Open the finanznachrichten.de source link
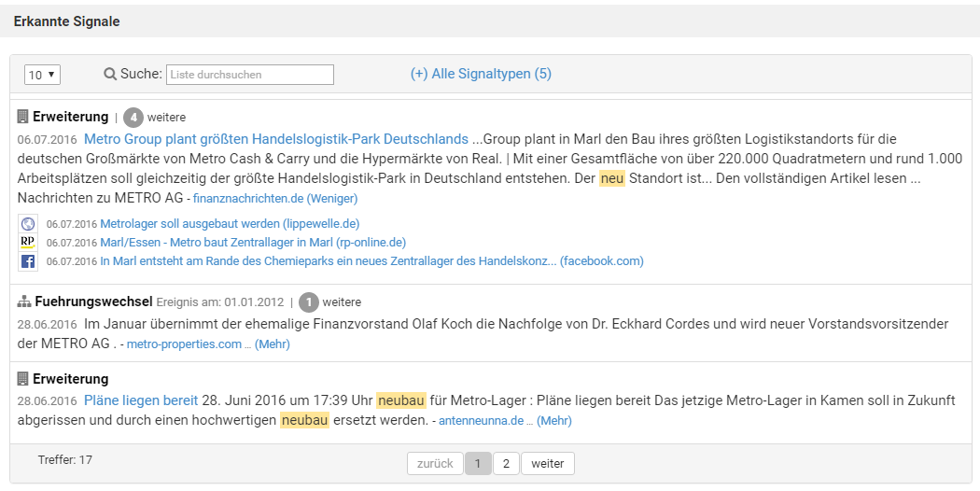980x491 pixels. tap(248, 198)
